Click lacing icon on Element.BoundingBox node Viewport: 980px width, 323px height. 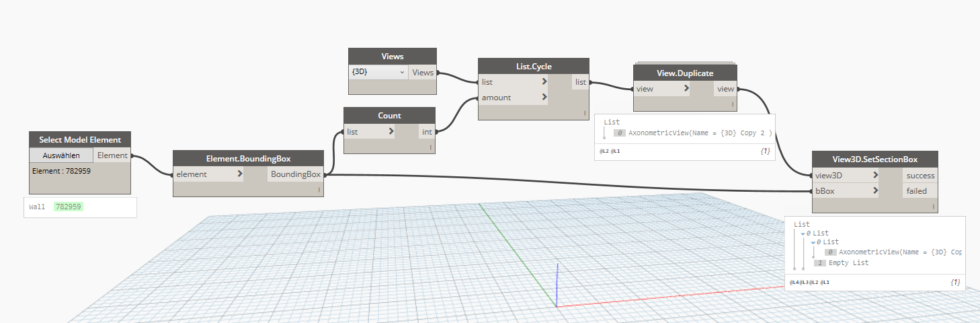coord(319,190)
